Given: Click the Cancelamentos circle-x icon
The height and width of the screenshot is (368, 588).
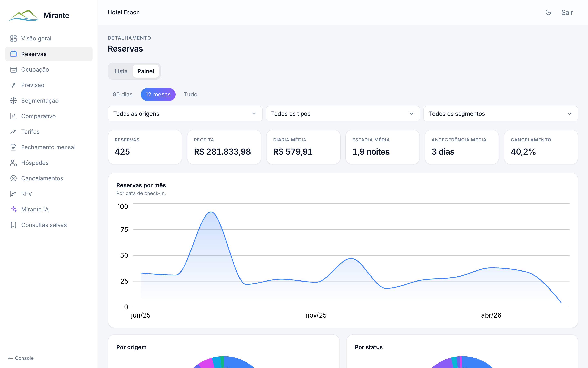Looking at the screenshot, I should point(13,178).
